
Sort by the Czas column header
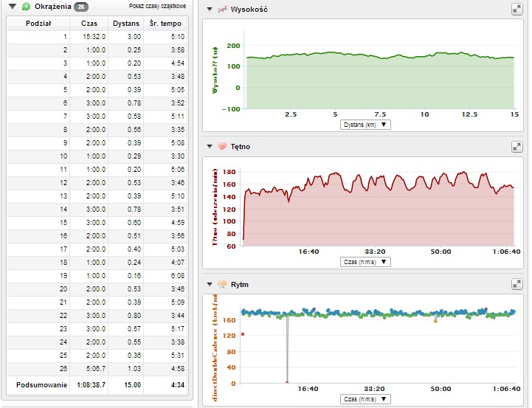coord(89,24)
